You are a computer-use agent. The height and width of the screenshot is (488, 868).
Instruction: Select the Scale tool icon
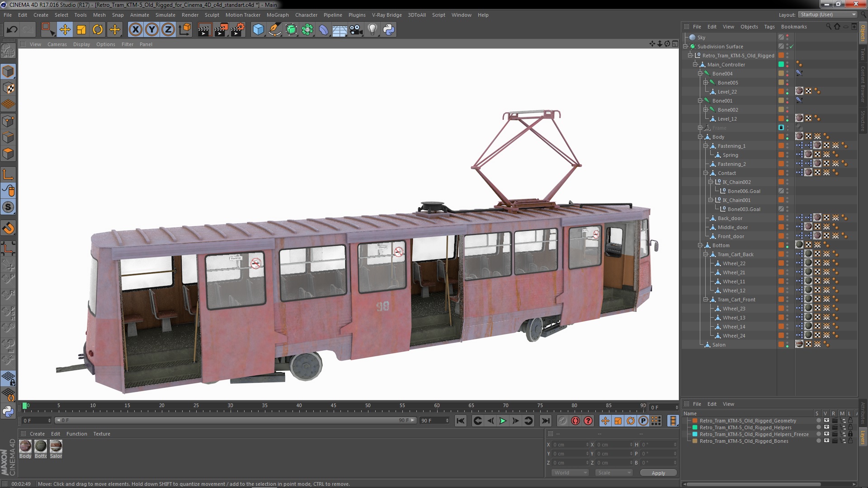pyautogui.click(x=81, y=30)
